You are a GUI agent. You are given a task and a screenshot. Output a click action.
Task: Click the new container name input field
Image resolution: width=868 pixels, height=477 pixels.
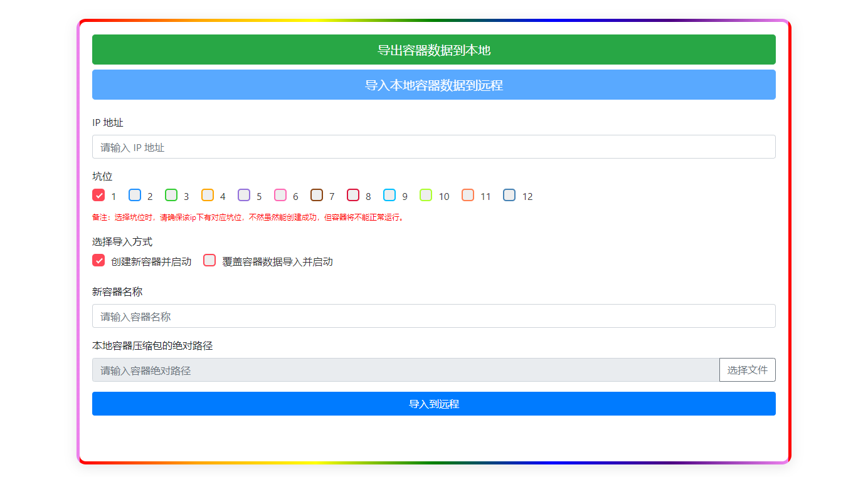tap(433, 316)
